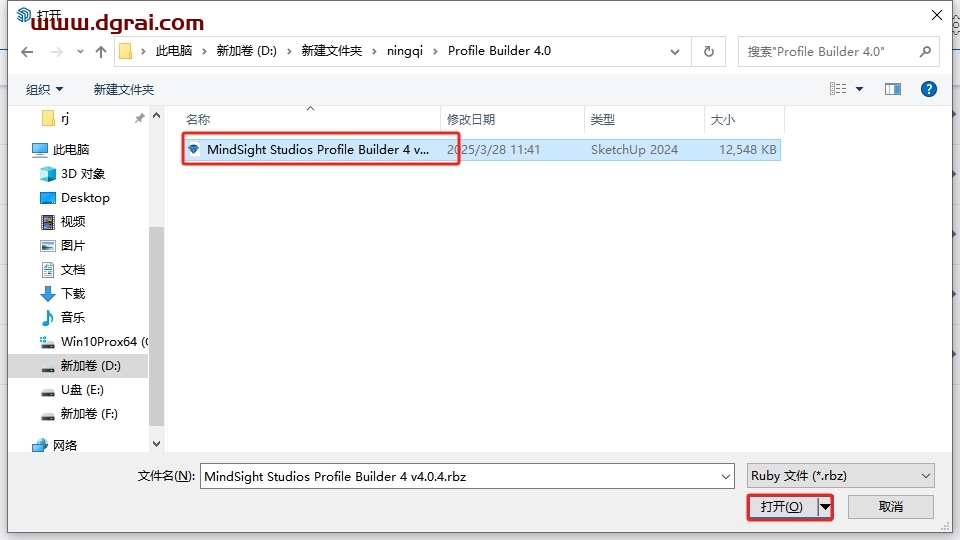Click the pin icon next to rj
This screenshot has height=540, width=960.
(140, 118)
